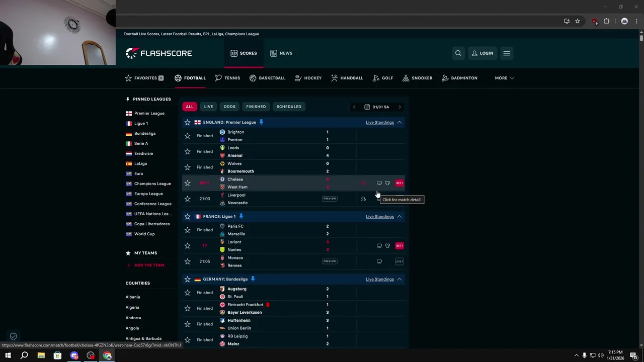Open Windows taskbar search
This screenshot has width=644, height=362.
[x=24, y=355]
